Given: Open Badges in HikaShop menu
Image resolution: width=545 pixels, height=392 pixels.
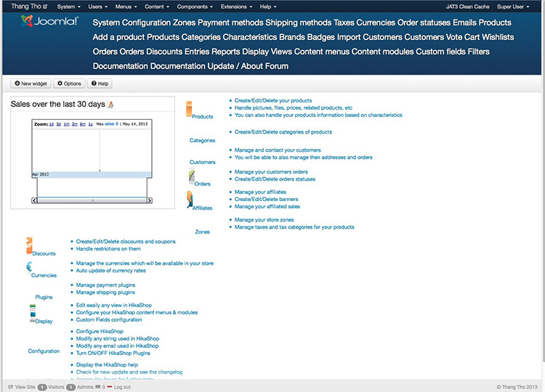Looking at the screenshot, I should [320, 37].
